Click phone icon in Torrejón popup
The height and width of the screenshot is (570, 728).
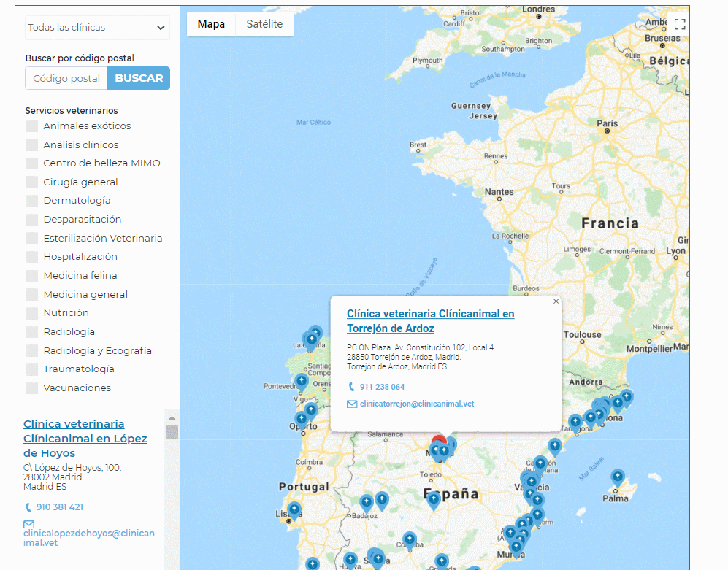coord(351,387)
